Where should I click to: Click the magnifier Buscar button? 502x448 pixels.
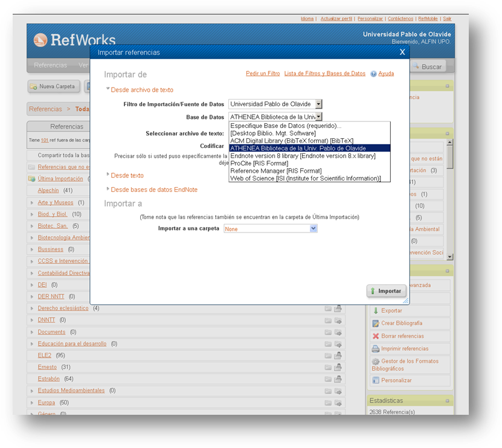428,66
